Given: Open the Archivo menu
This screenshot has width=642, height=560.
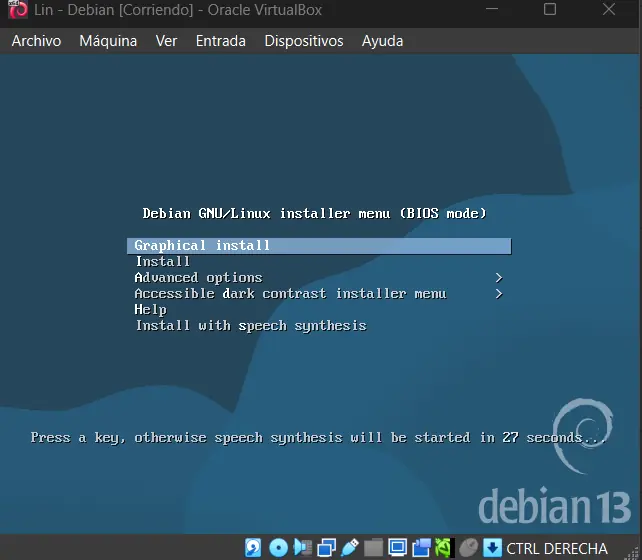Looking at the screenshot, I should (x=36, y=41).
